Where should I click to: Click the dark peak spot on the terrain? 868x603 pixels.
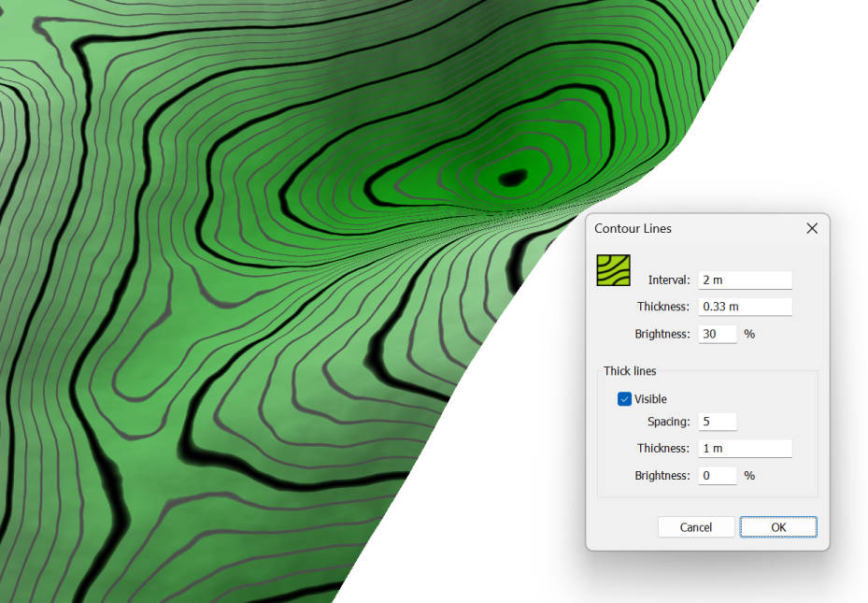tap(512, 177)
